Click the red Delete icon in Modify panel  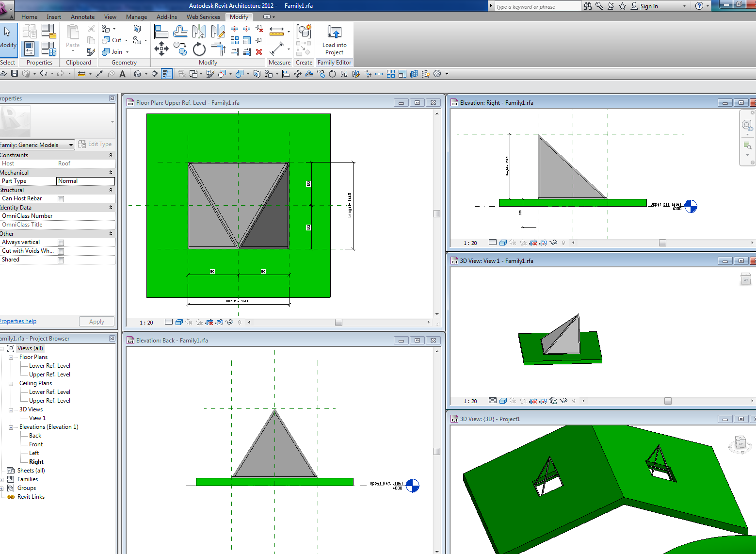pyautogui.click(x=259, y=52)
